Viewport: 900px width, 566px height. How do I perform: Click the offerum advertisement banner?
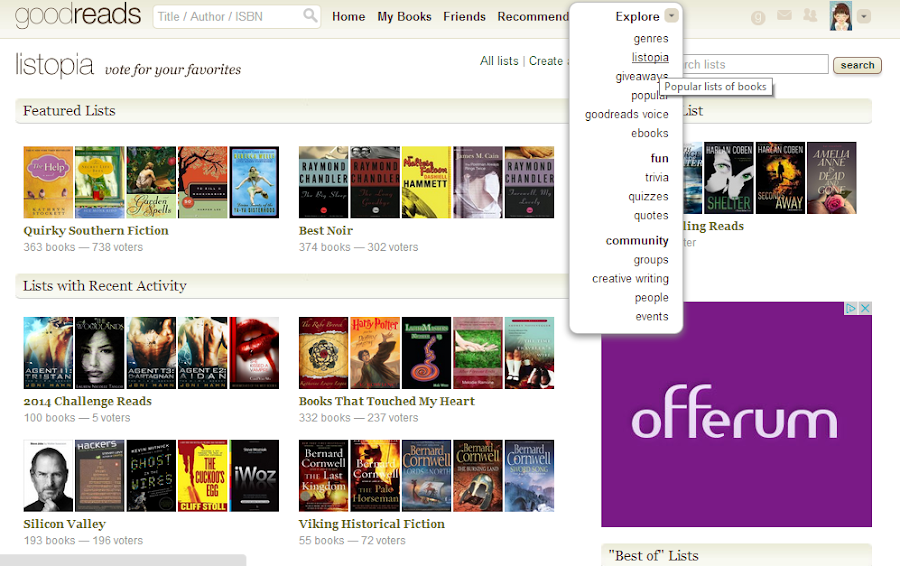[x=736, y=414]
